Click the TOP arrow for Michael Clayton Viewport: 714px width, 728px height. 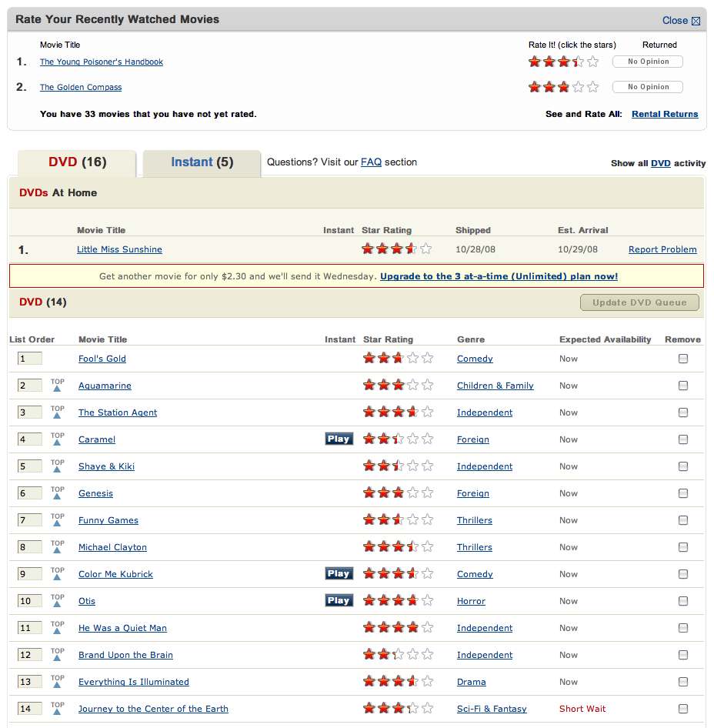[57, 547]
